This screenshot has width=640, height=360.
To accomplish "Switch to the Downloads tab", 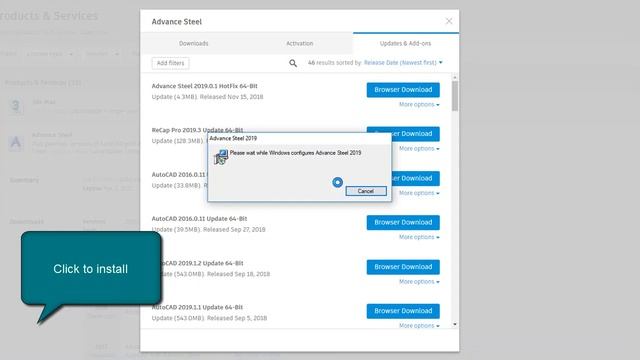I will [193, 43].
